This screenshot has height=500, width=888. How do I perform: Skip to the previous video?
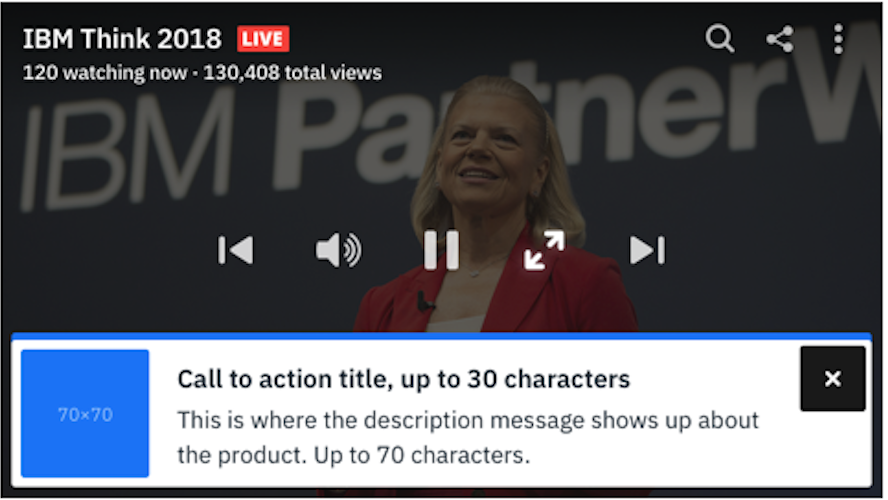(x=236, y=250)
